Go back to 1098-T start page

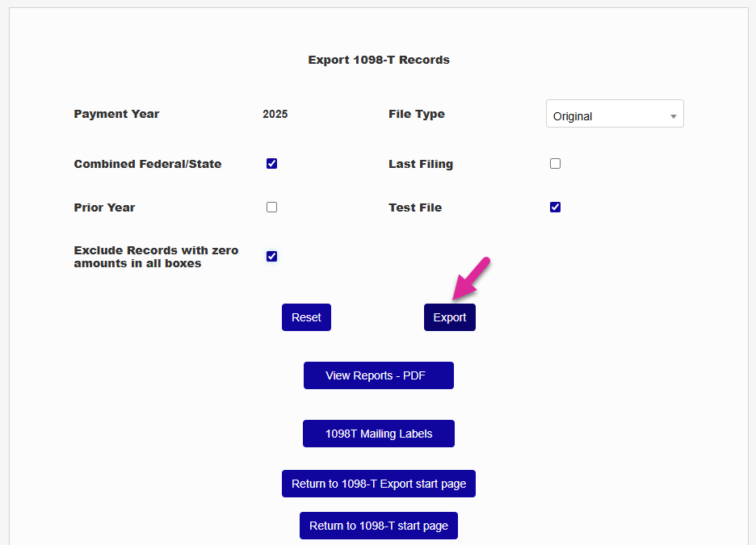379,526
